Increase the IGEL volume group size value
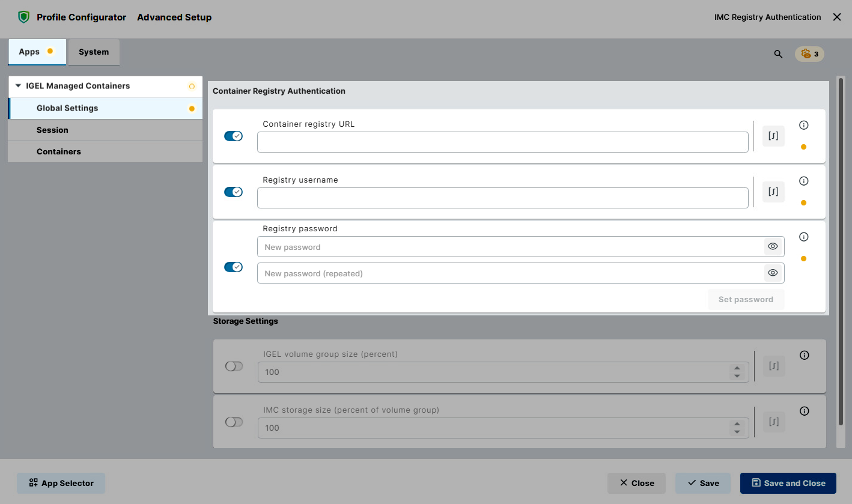The width and height of the screenshot is (852, 504). point(737,368)
